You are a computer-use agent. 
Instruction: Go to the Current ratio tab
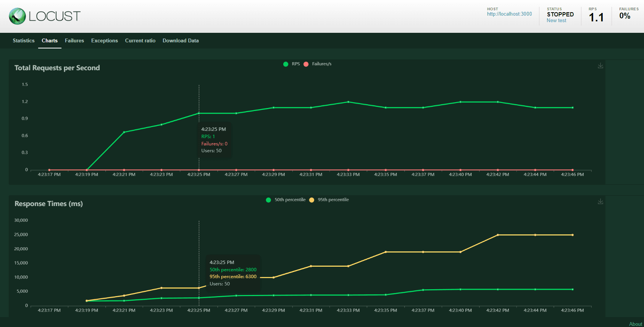pos(140,40)
